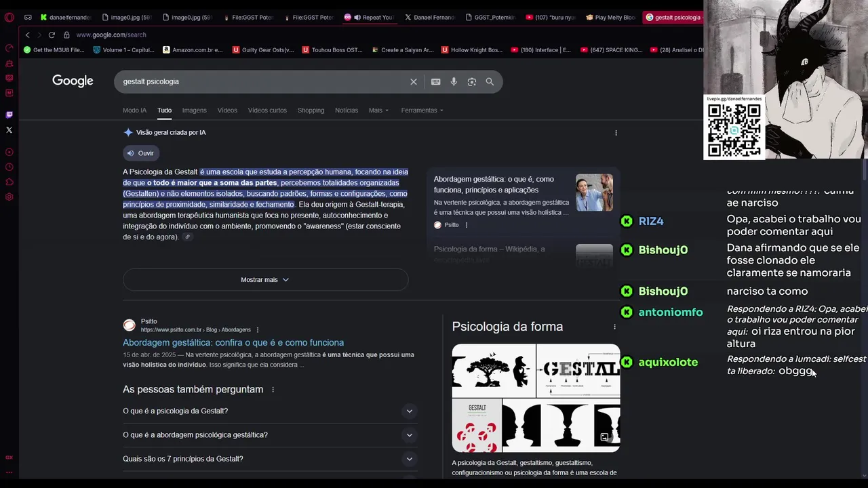Reload the page with refresh icon
This screenshot has width=868, height=488.
52,35
